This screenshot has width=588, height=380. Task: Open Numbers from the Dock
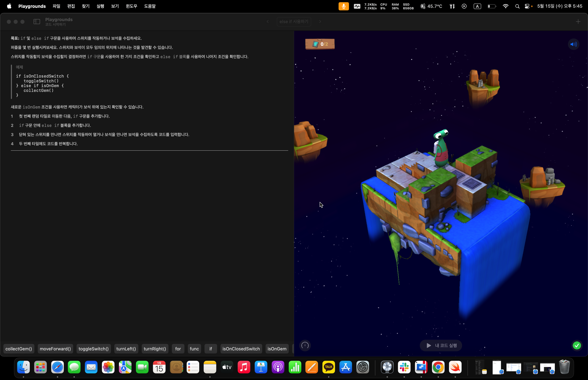point(295,367)
